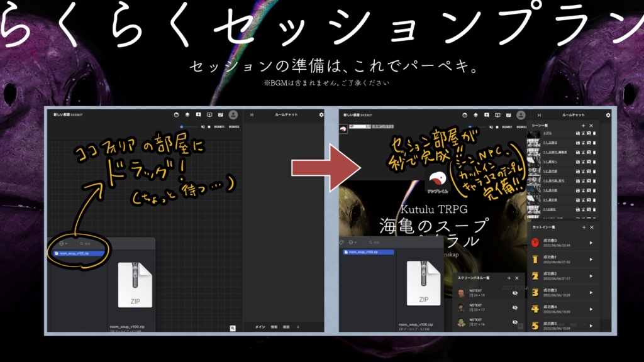The height and width of the screenshot is (362, 644).
Task: Add a new scene with the シーン一覧 plus button
Action: [x=584, y=125]
